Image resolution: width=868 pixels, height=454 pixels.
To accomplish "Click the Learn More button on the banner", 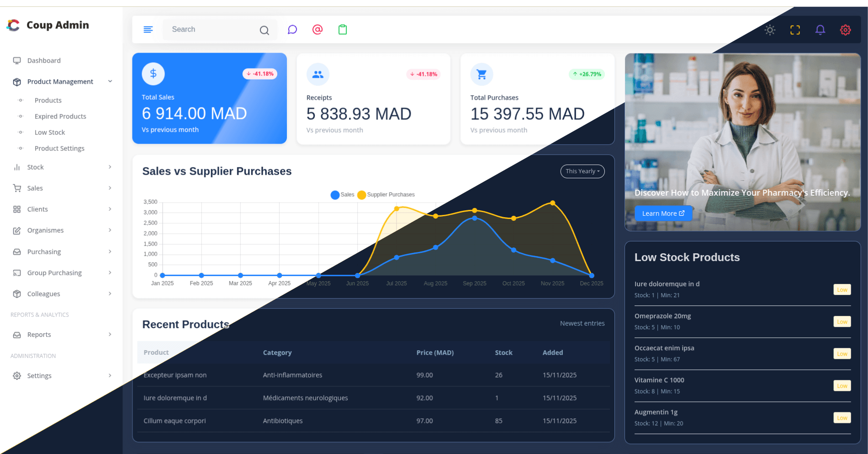I will pos(663,213).
